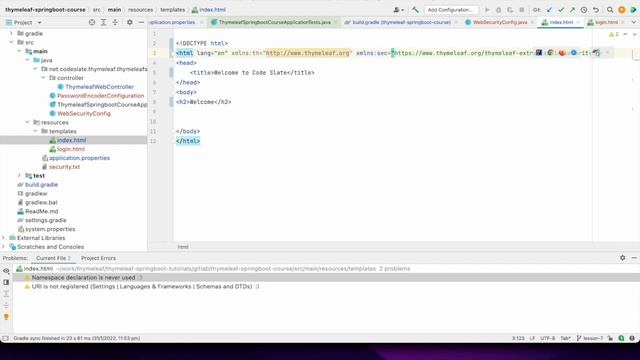Click Collapse All icon in Problems sidebar
Viewport: 640px width, 360px height.
pyautogui.click(x=6, y=305)
